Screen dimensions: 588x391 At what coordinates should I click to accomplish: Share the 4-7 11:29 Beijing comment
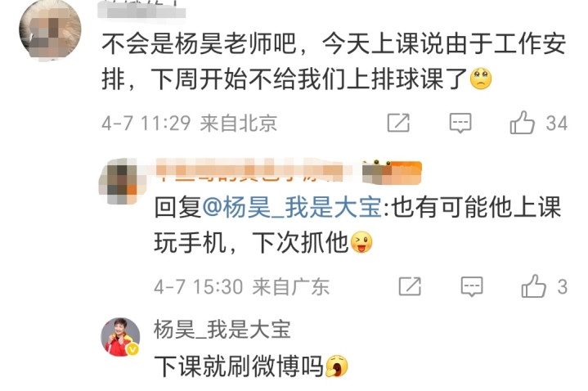(x=398, y=123)
